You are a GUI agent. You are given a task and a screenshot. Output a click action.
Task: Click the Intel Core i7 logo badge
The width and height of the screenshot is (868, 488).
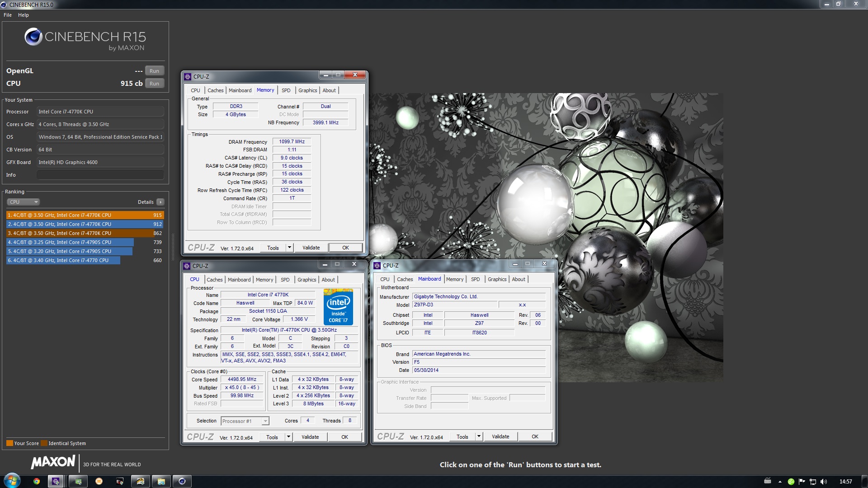(x=338, y=307)
